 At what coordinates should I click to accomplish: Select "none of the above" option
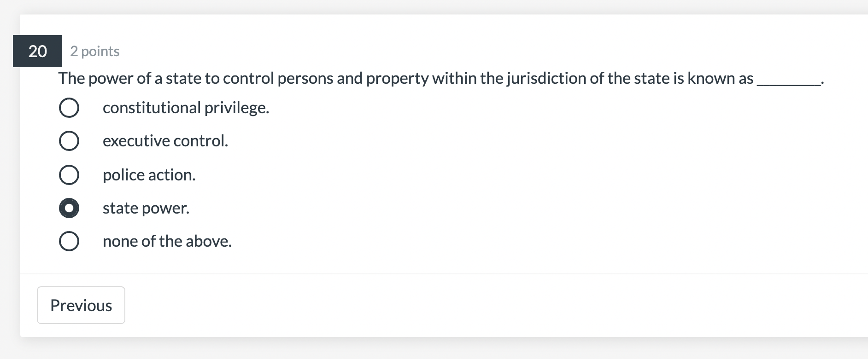pyautogui.click(x=69, y=240)
